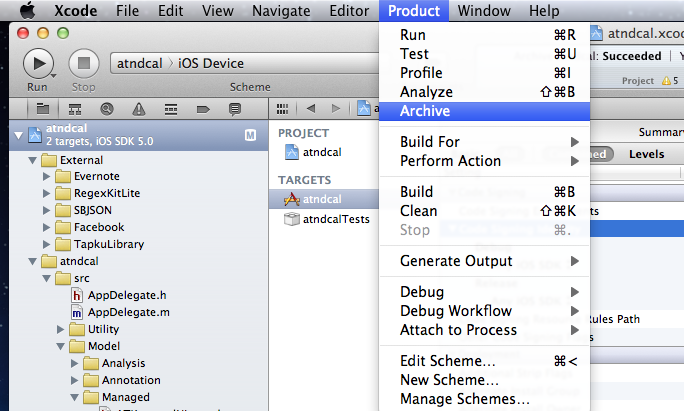684x411 pixels.
Task: Open the Debug Workflow submenu
Action: point(484,311)
